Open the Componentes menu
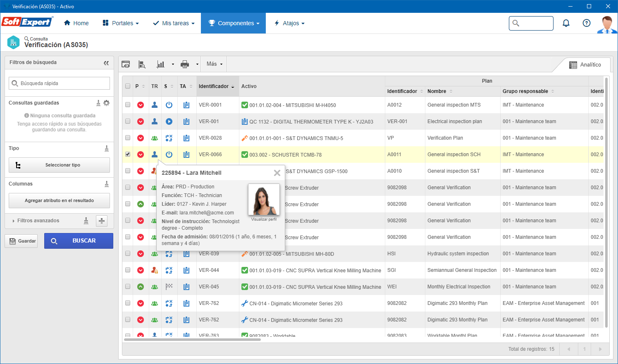This screenshot has width=618, height=364. click(x=234, y=23)
